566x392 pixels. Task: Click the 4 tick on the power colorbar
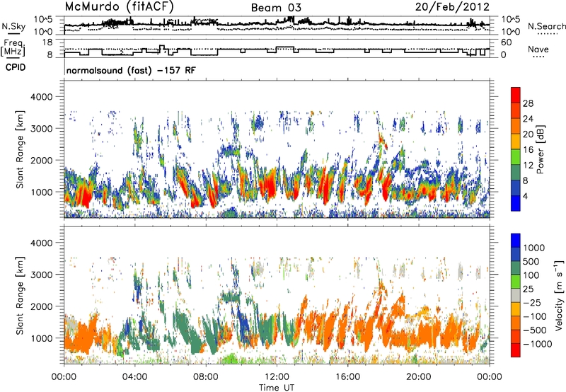pyautogui.click(x=525, y=196)
